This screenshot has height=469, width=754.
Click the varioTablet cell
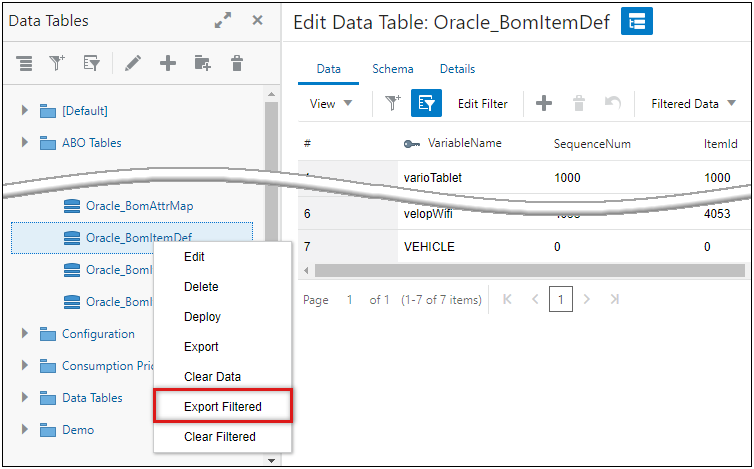(433, 177)
